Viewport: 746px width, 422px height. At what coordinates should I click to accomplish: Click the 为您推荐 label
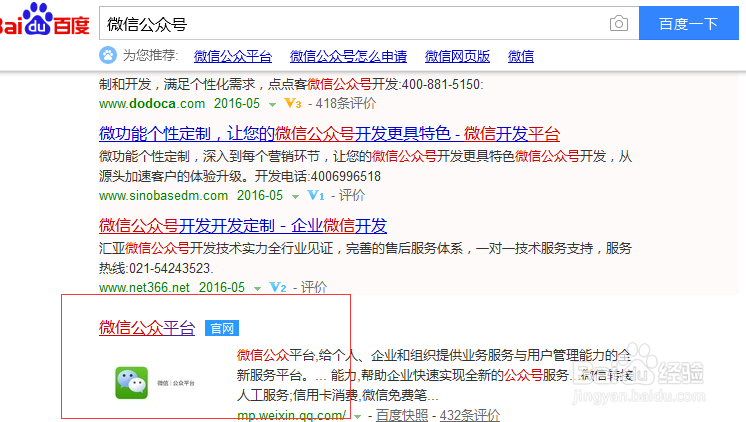150,56
